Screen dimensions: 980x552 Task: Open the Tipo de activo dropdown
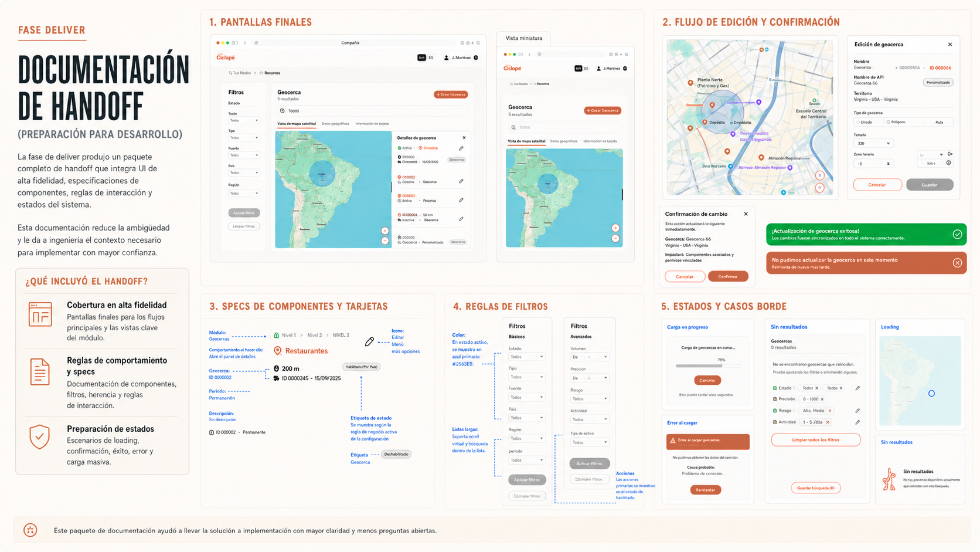click(x=590, y=442)
